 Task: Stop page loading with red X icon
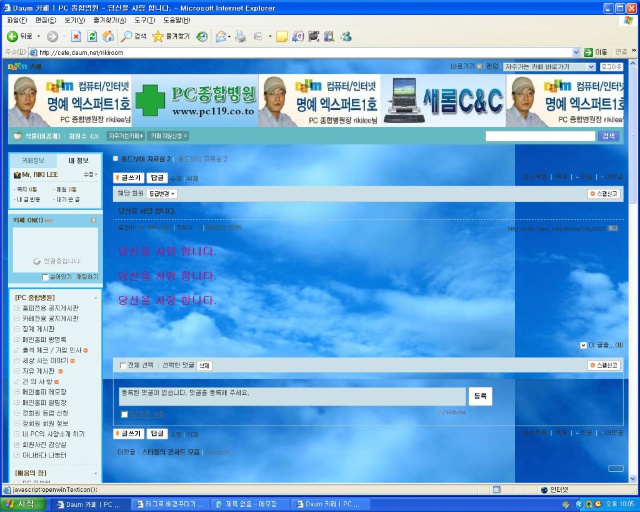point(76,37)
